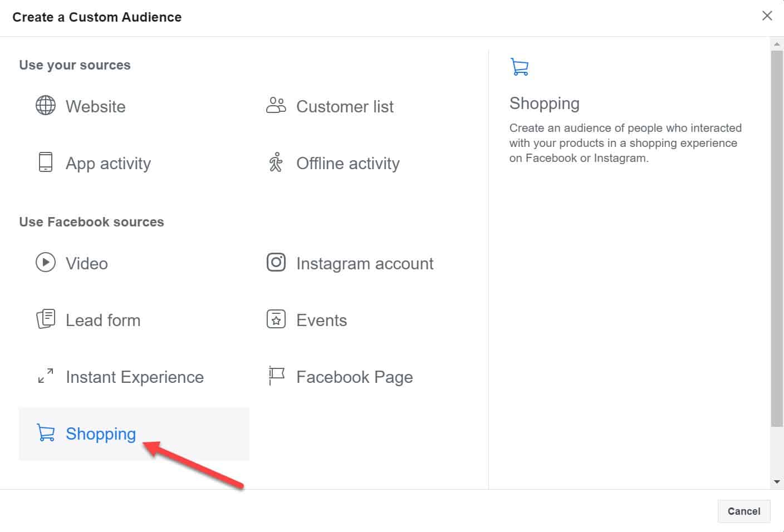The image size is (784, 532).
Task: Pick Offline activity source
Action: pyautogui.click(x=365, y=162)
